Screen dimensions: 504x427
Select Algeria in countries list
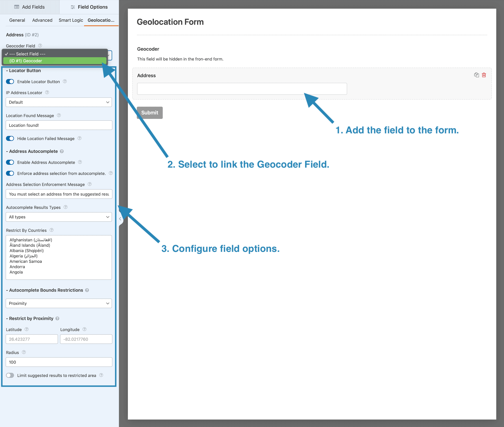(24, 256)
